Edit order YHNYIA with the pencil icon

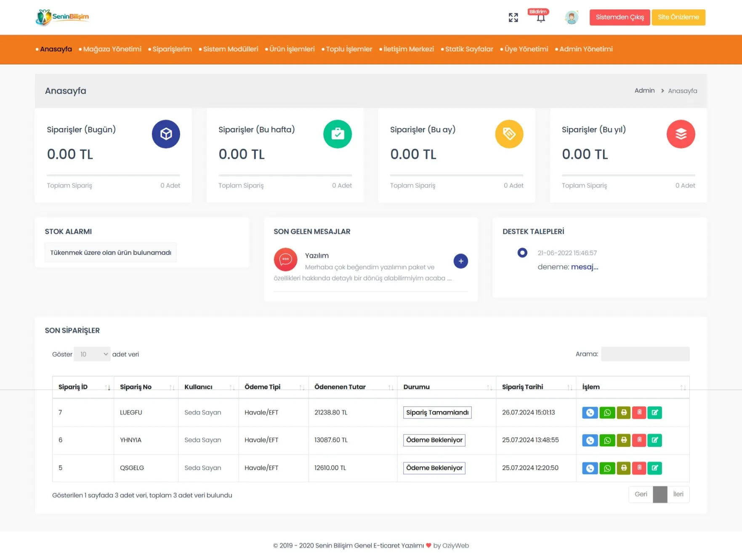tap(654, 440)
